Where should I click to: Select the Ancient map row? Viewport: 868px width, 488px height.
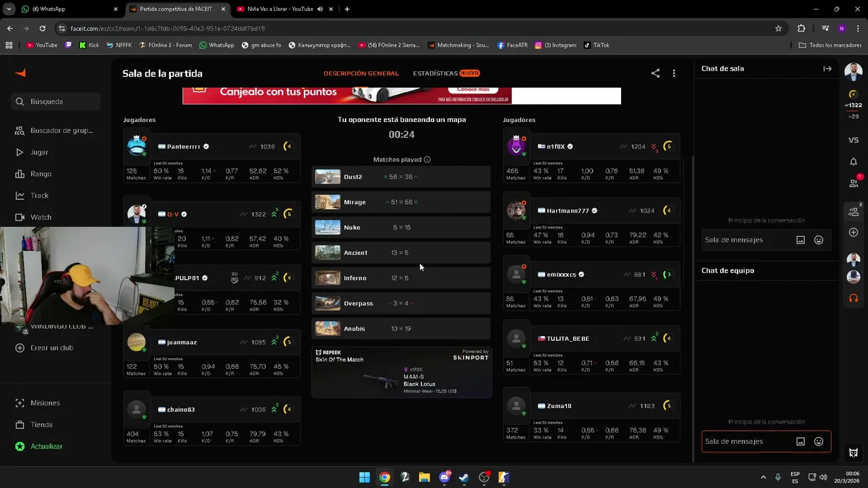(x=401, y=253)
